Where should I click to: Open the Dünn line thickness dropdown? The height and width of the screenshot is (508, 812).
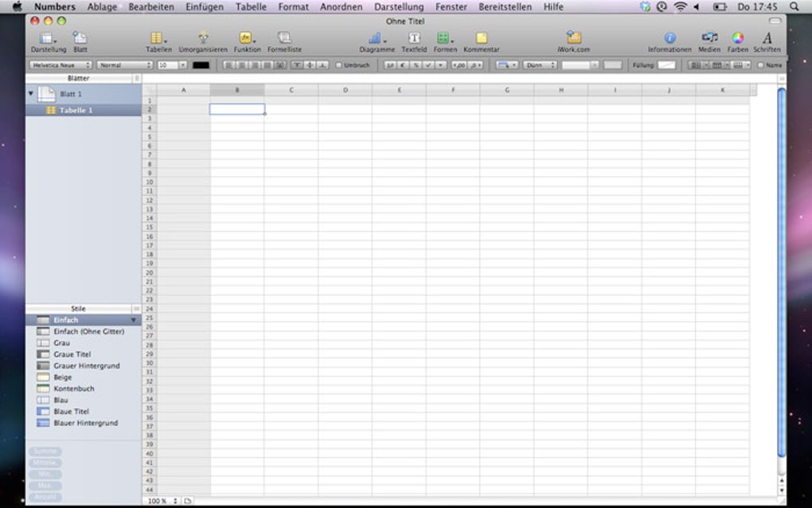pyautogui.click(x=540, y=65)
